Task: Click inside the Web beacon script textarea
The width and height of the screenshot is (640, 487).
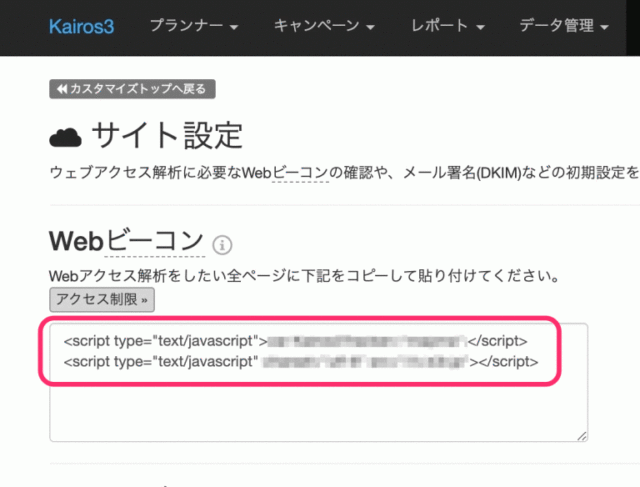Action: point(318,382)
